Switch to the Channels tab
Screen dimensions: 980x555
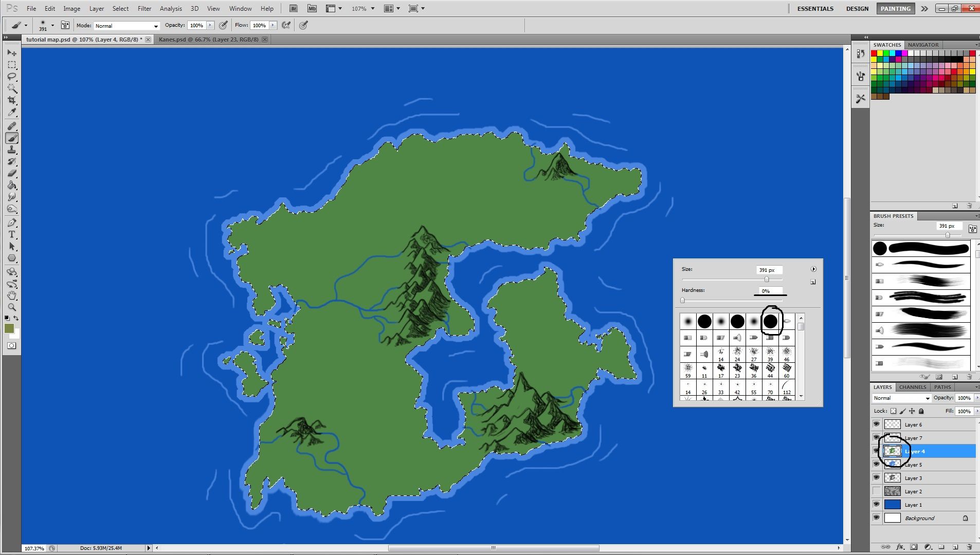point(913,387)
